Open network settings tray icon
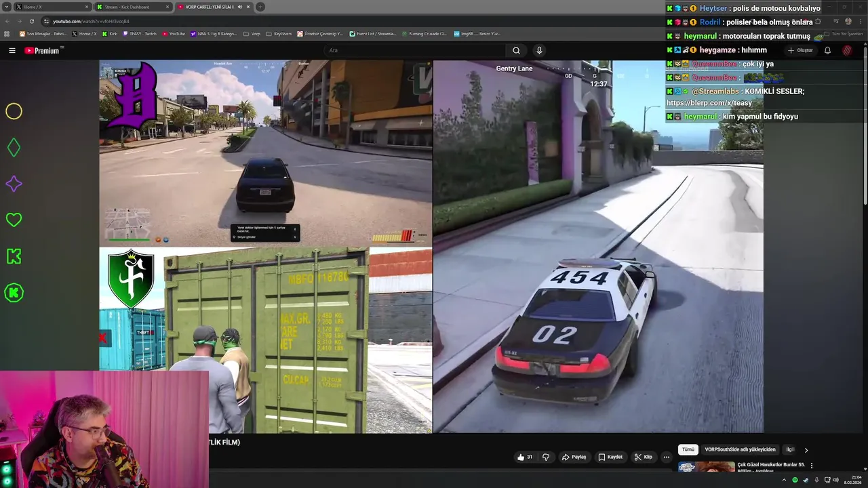Screen dimensions: 868x488 [827, 480]
